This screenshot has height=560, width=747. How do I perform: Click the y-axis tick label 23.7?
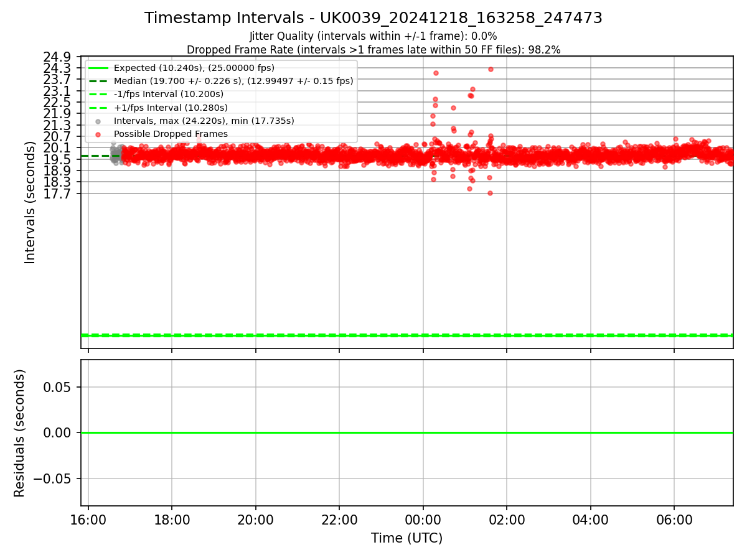[57, 79]
